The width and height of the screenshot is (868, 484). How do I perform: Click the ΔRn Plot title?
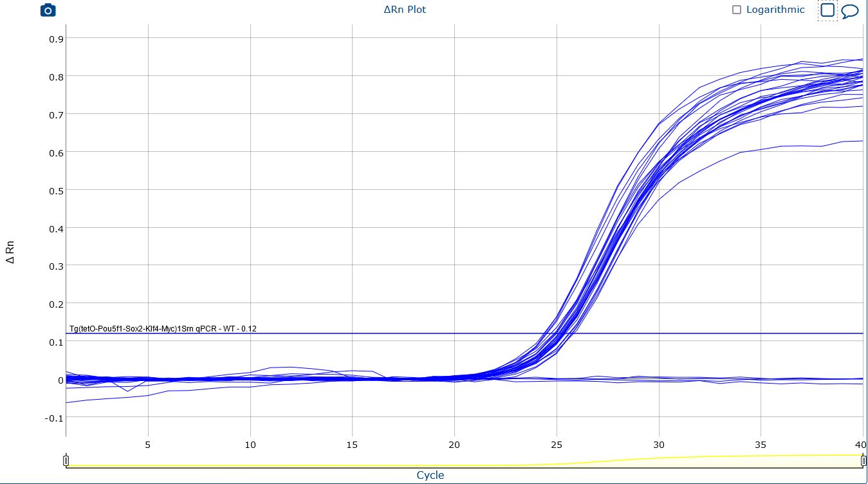point(405,10)
